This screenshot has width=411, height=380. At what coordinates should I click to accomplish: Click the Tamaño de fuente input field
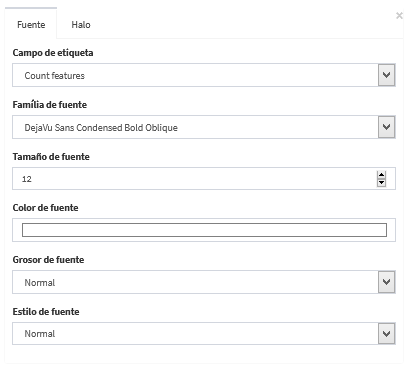(204, 179)
